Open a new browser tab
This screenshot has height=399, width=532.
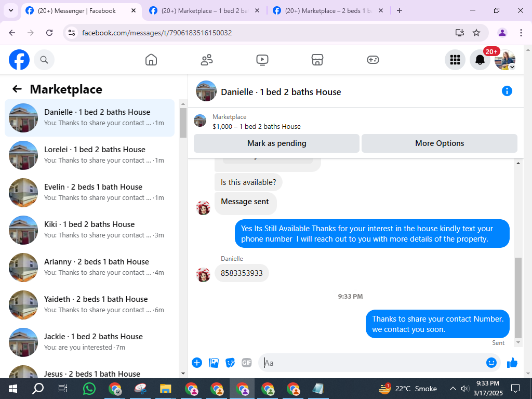coord(400,10)
